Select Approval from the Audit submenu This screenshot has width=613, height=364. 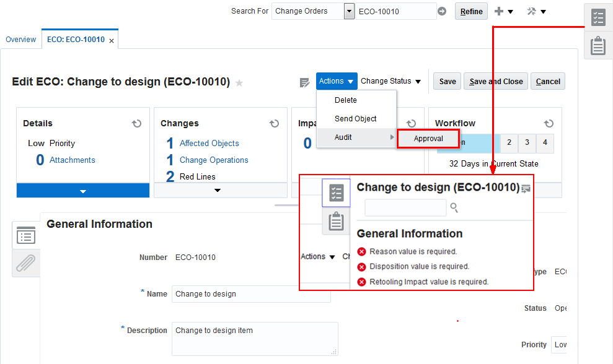[x=428, y=138]
